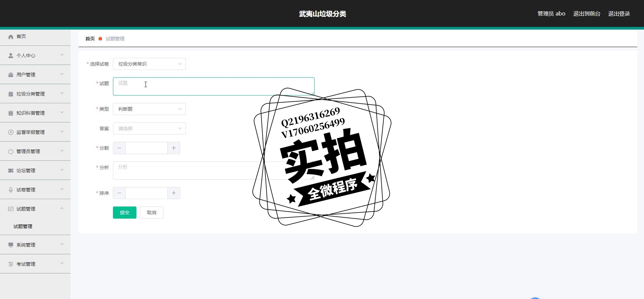The width and height of the screenshot is (644, 299).
Task: Focus the 分析 textarea
Action: pos(214,171)
